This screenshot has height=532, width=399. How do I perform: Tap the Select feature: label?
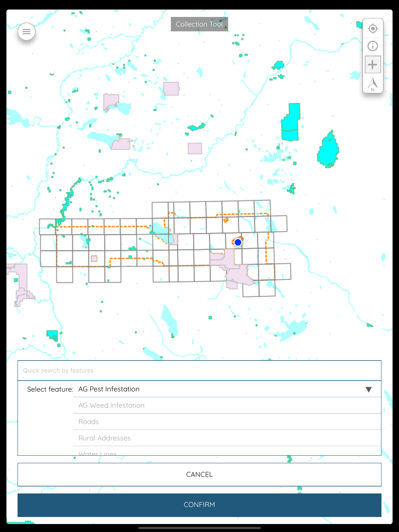(50, 389)
